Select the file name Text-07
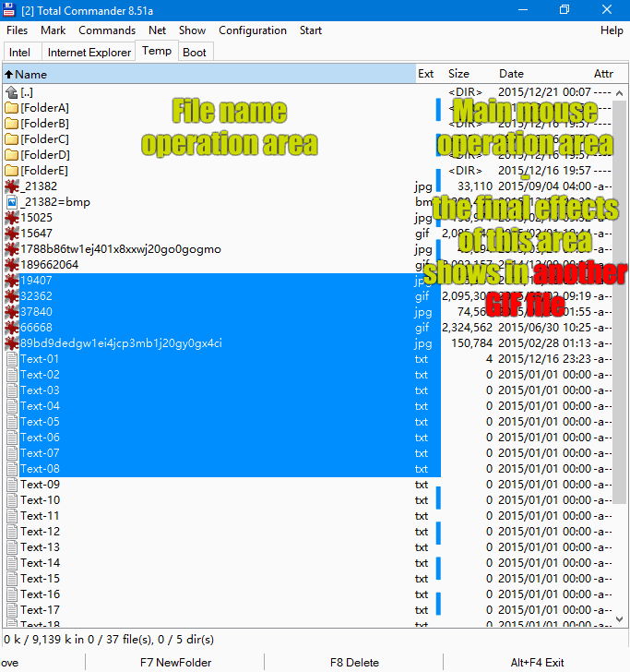 click(41, 453)
